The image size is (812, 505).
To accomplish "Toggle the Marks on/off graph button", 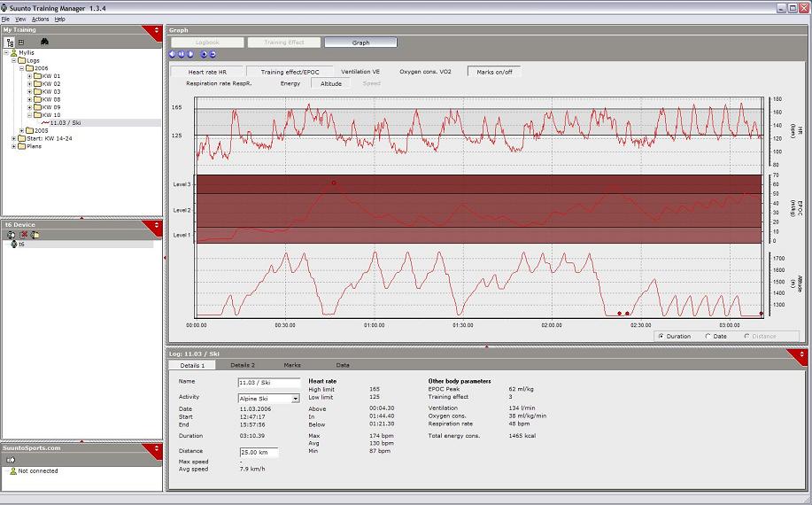I will [x=493, y=72].
